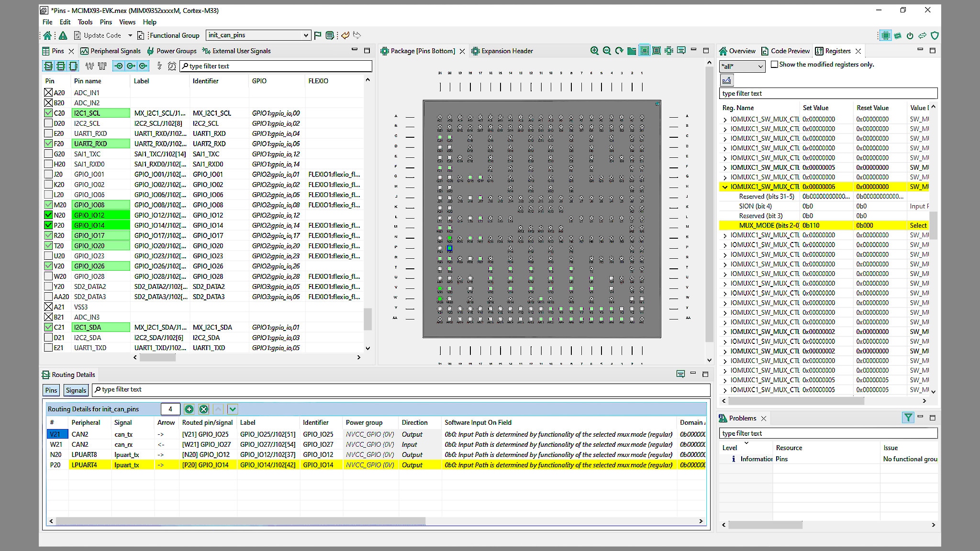Click the Update Code button
This screenshot has height=551, width=980.
pyautogui.click(x=98, y=35)
